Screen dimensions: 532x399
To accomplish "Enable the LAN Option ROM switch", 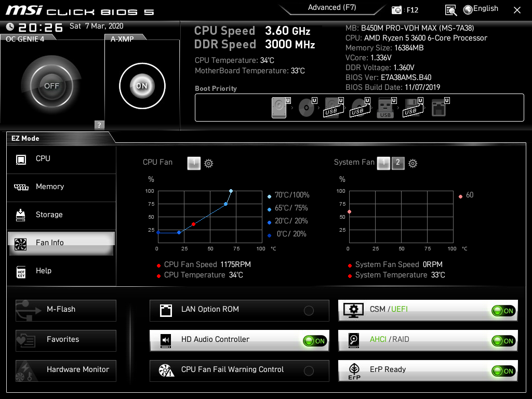I will coord(309,311).
